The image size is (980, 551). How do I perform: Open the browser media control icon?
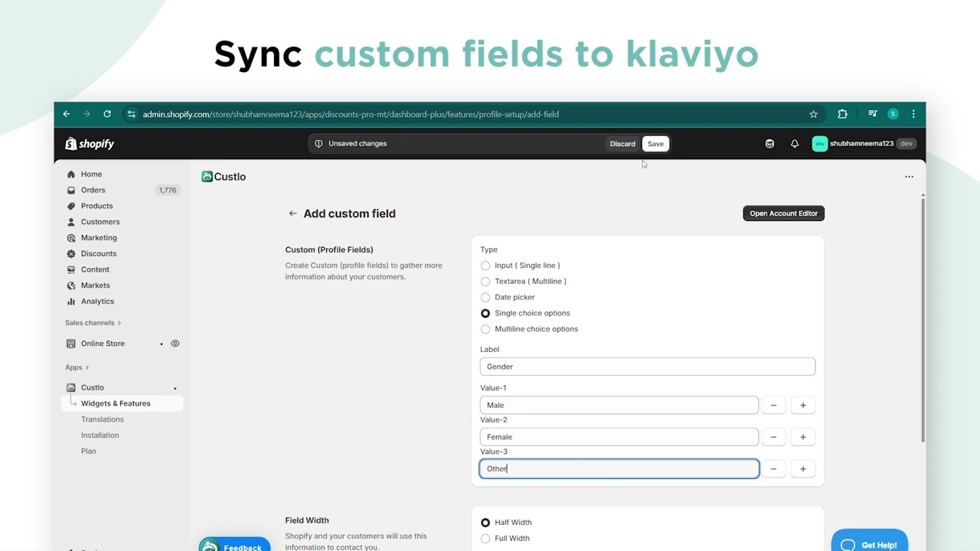873,114
